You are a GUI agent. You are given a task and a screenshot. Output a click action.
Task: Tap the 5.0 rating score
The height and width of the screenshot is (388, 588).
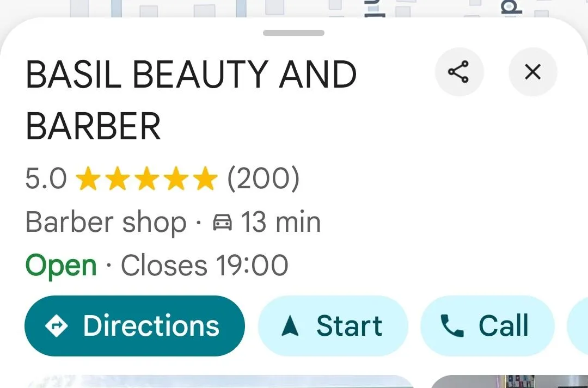[46, 178]
